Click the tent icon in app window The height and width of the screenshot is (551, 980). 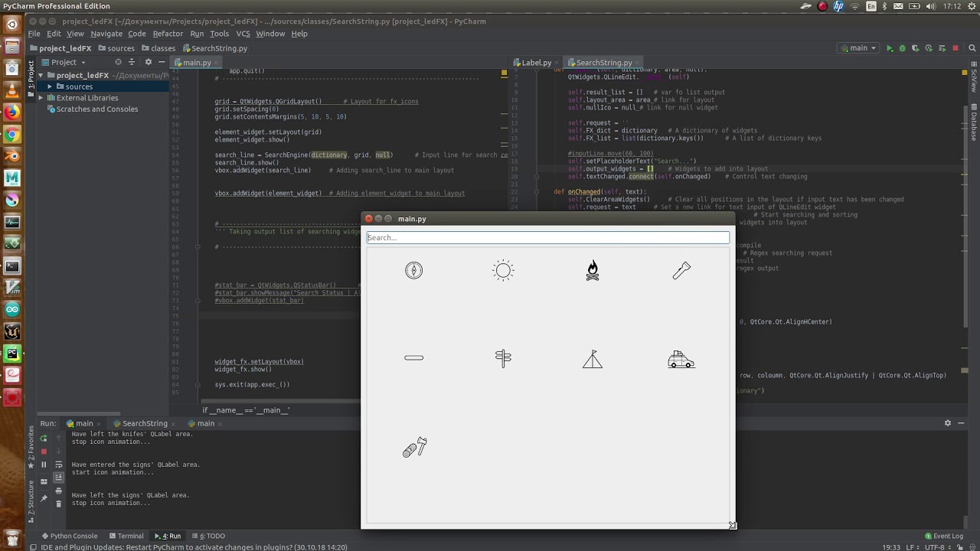click(x=592, y=359)
